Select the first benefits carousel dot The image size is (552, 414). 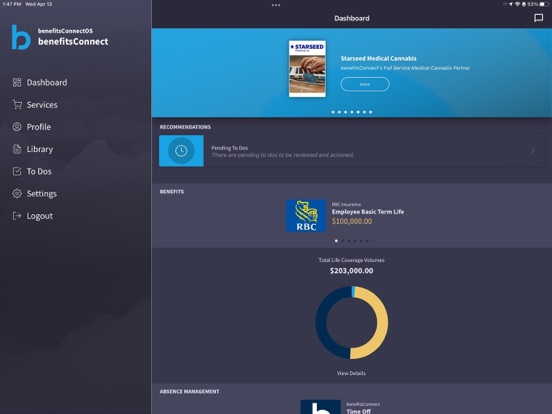click(x=336, y=241)
